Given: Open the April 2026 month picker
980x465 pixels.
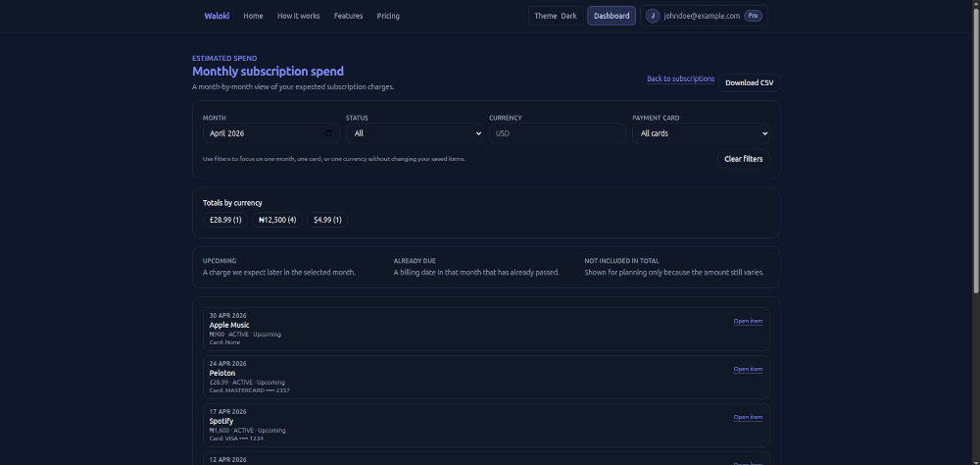Looking at the screenshot, I should (265, 133).
